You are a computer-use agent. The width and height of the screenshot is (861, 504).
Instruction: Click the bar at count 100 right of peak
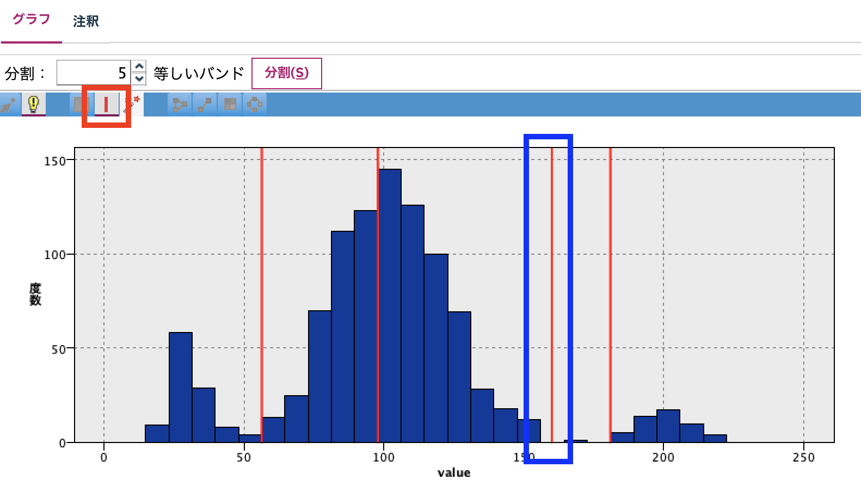click(436, 348)
